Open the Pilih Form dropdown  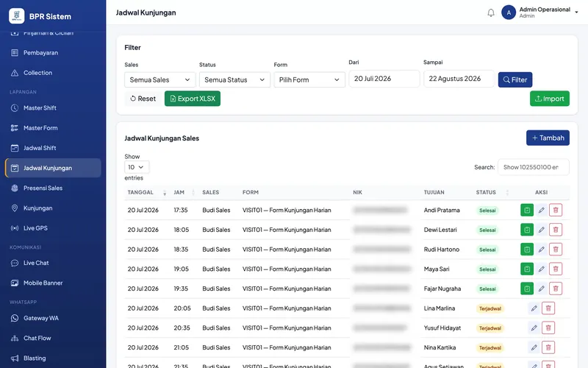tap(309, 79)
